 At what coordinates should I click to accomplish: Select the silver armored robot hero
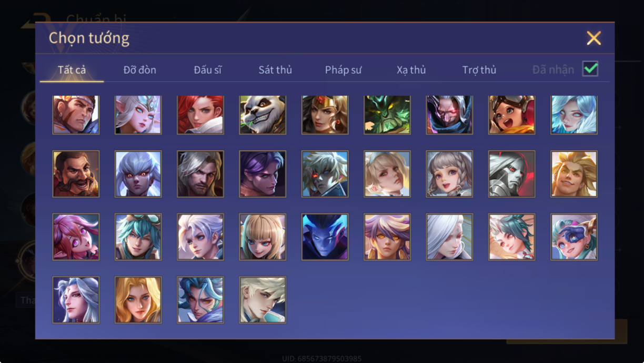coord(511,174)
